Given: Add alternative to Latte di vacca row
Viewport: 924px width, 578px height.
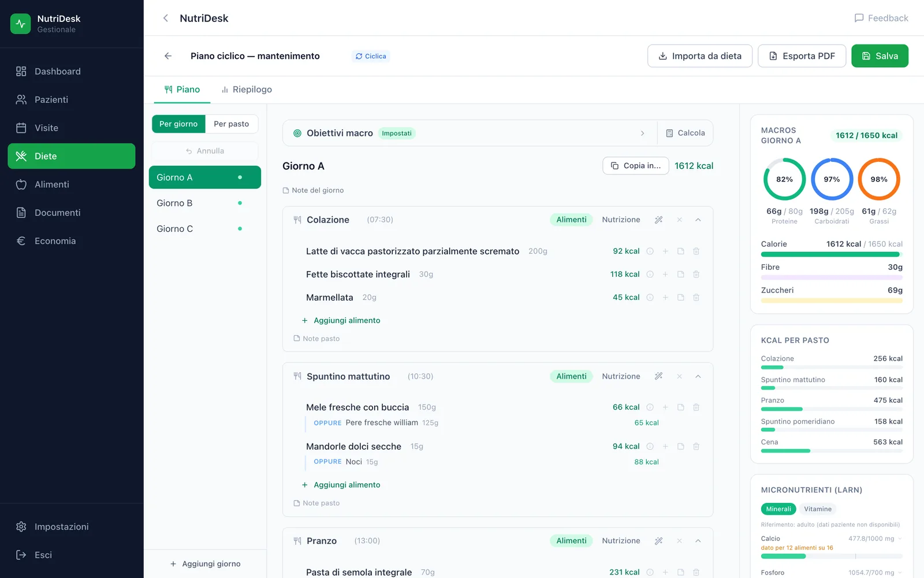Looking at the screenshot, I should [665, 251].
